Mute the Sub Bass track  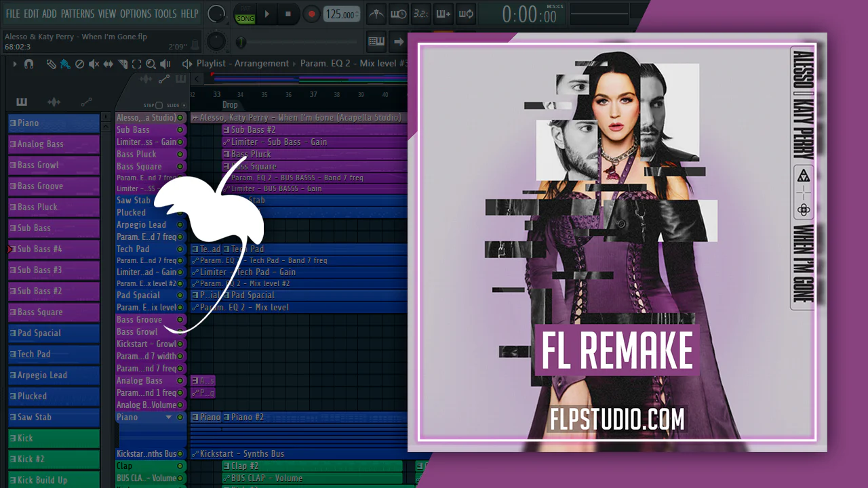pos(180,129)
